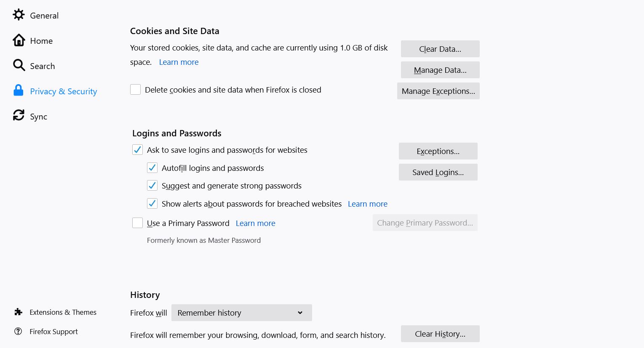
Task: Click Manage Exceptions for cookies
Action: tap(438, 91)
